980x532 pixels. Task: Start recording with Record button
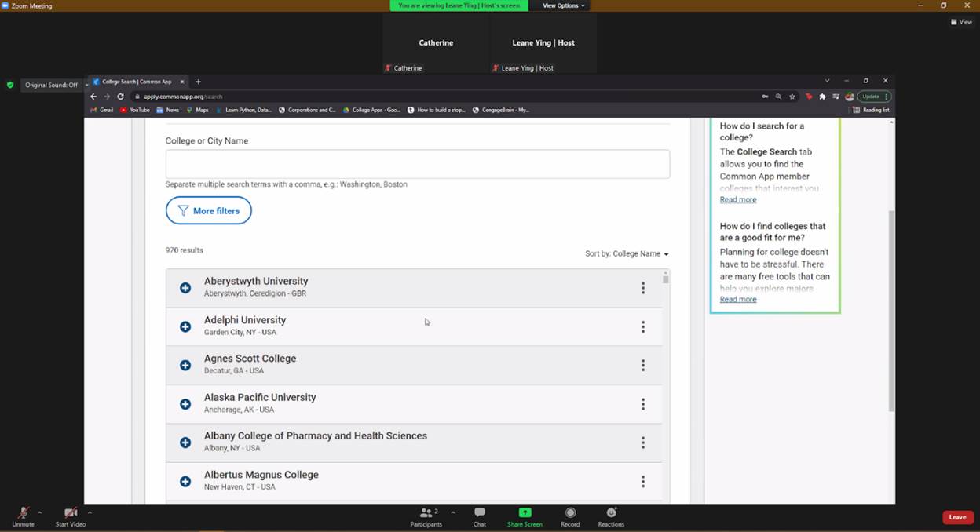pos(570,516)
